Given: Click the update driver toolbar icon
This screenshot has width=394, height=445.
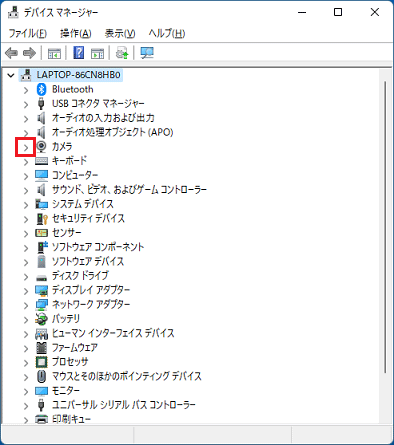Looking at the screenshot, I should [x=122, y=53].
